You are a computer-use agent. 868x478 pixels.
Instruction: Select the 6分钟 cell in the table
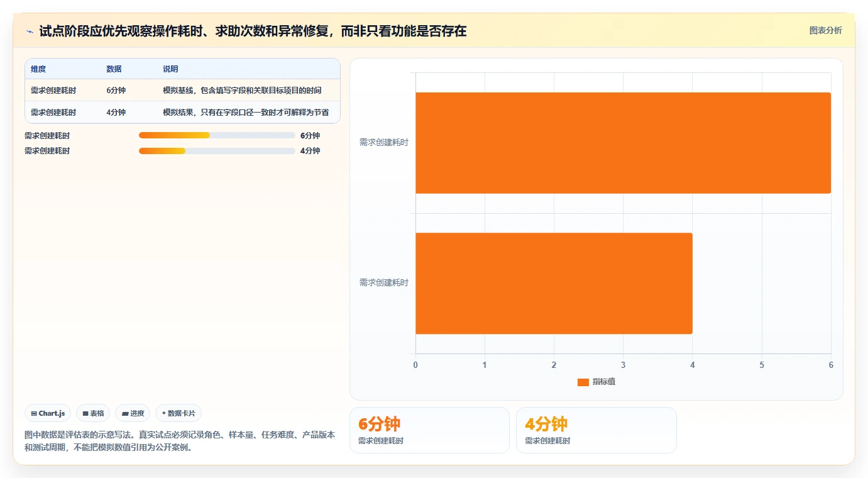tap(116, 91)
